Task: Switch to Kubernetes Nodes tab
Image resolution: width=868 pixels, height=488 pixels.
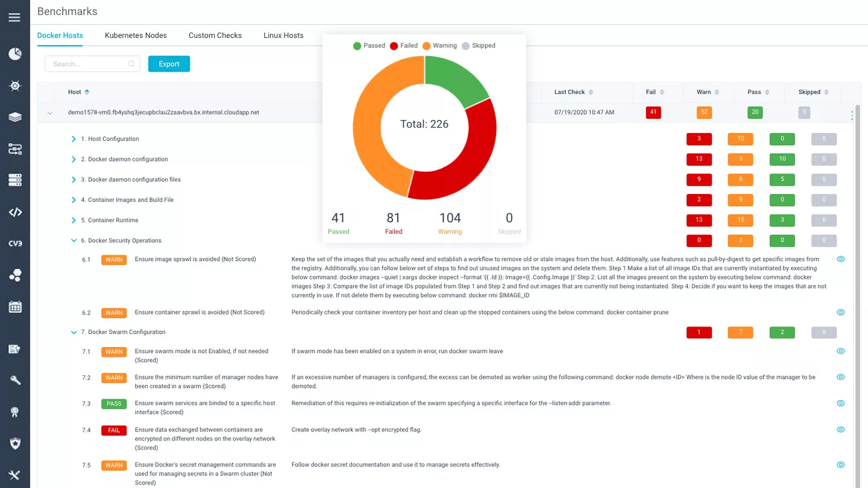Action: 136,36
